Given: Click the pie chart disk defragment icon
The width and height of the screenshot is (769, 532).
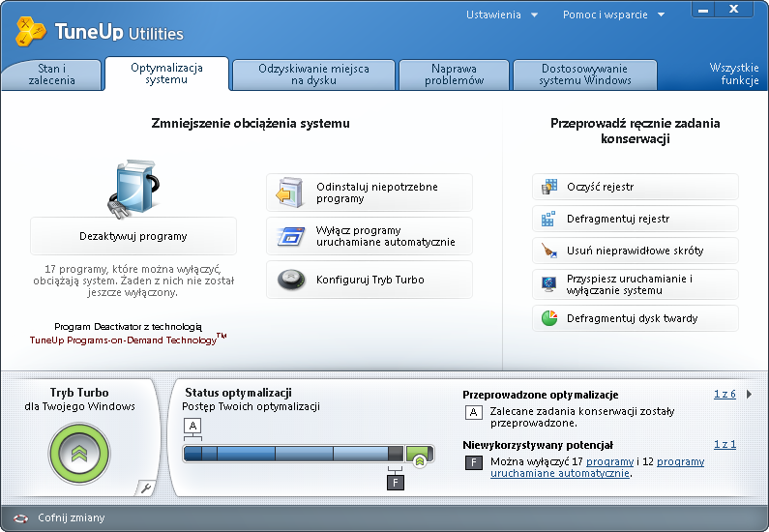Looking at the screenshot, I should tap(549, 318).
